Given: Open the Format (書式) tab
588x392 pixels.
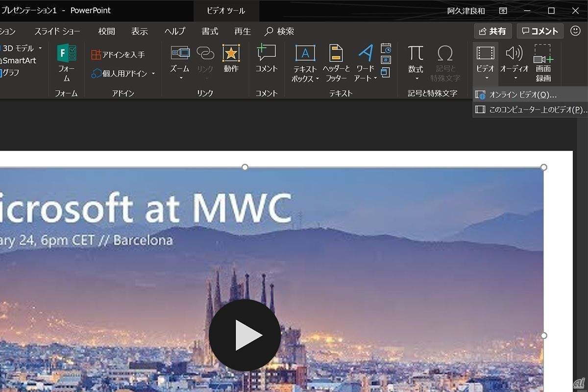Looking at the screenshot, I should click(x=210, y=31).
